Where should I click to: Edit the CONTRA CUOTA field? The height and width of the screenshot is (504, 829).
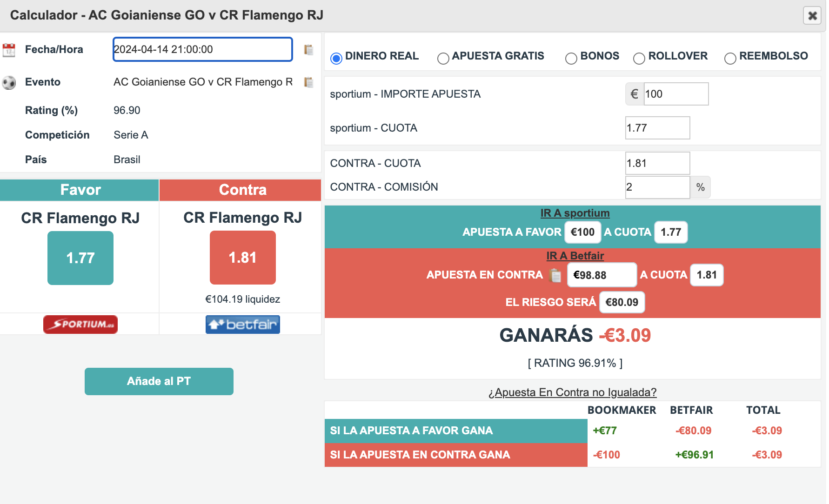pos(657,163)
